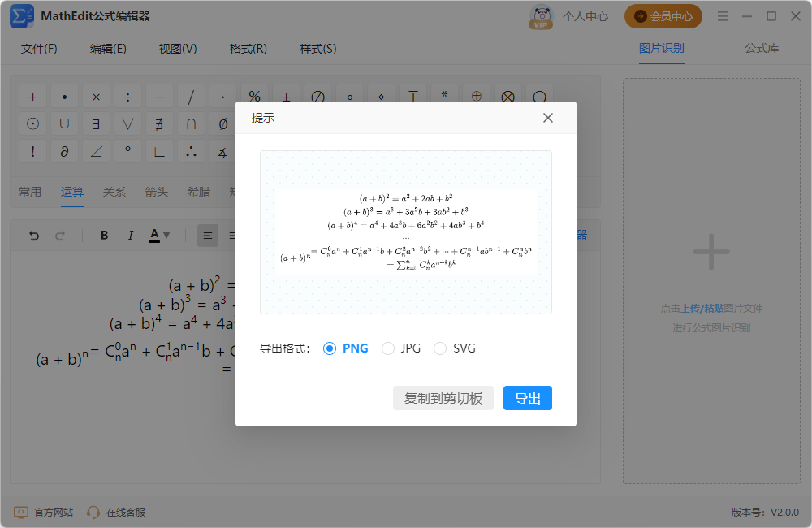Click the MathEdit app logo

(x=22, y=16)
